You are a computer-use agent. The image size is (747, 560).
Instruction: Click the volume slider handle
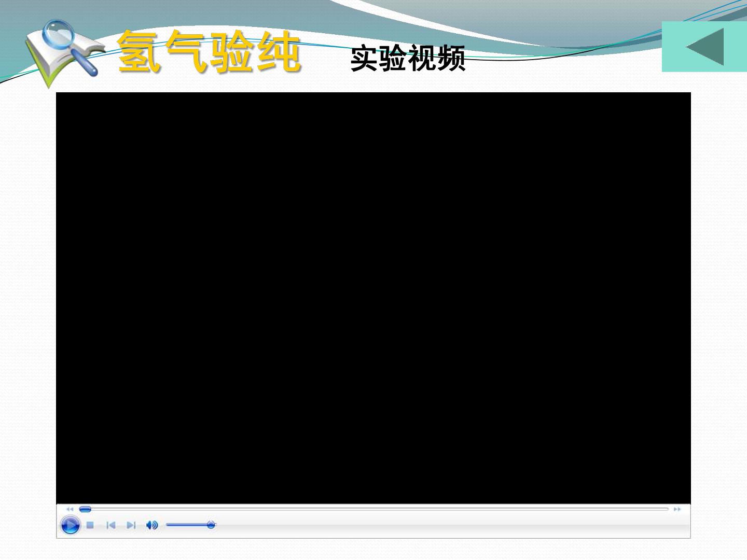tap(211, 525)
